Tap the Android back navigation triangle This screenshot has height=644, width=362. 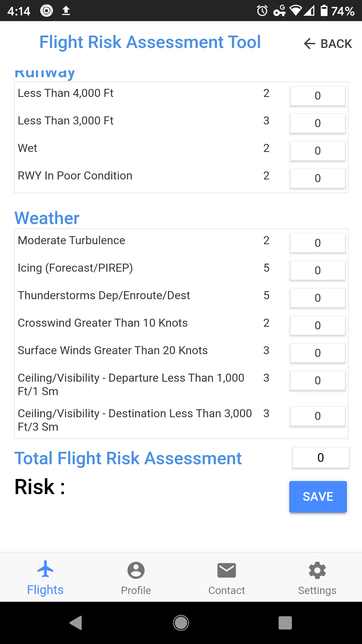(76, 623)
